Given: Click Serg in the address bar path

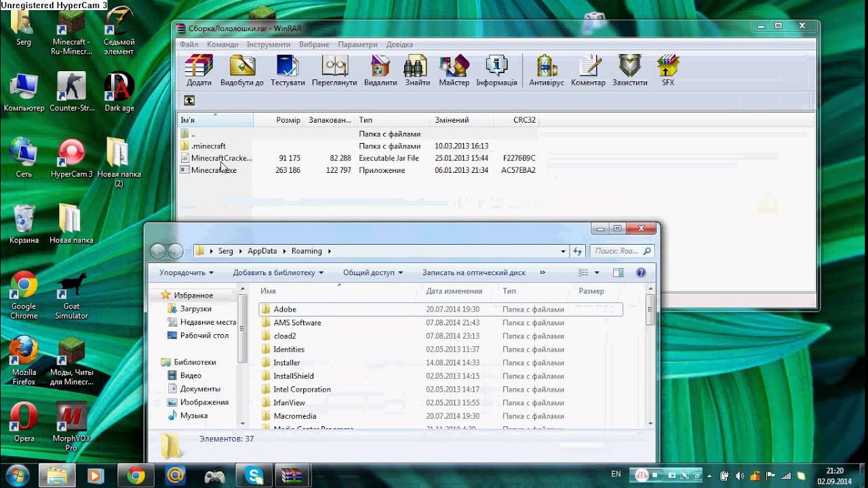Looking at the screenshot, I should (x=226, y=251).
